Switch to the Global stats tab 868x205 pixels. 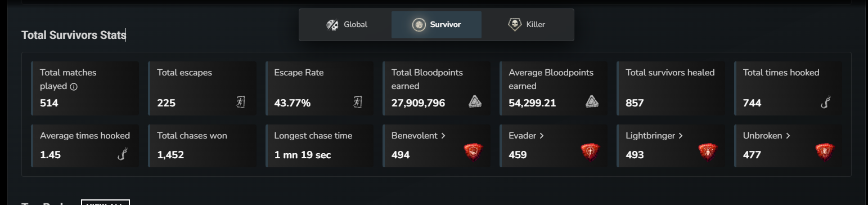click(347, 24)
